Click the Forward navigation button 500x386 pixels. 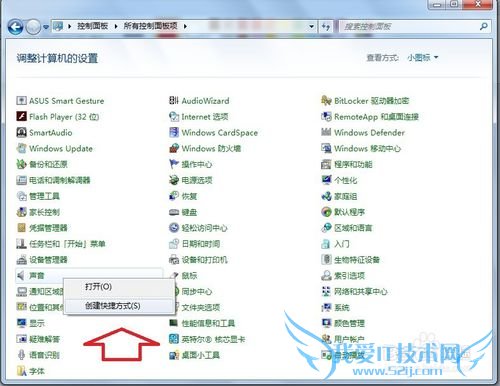33,27
